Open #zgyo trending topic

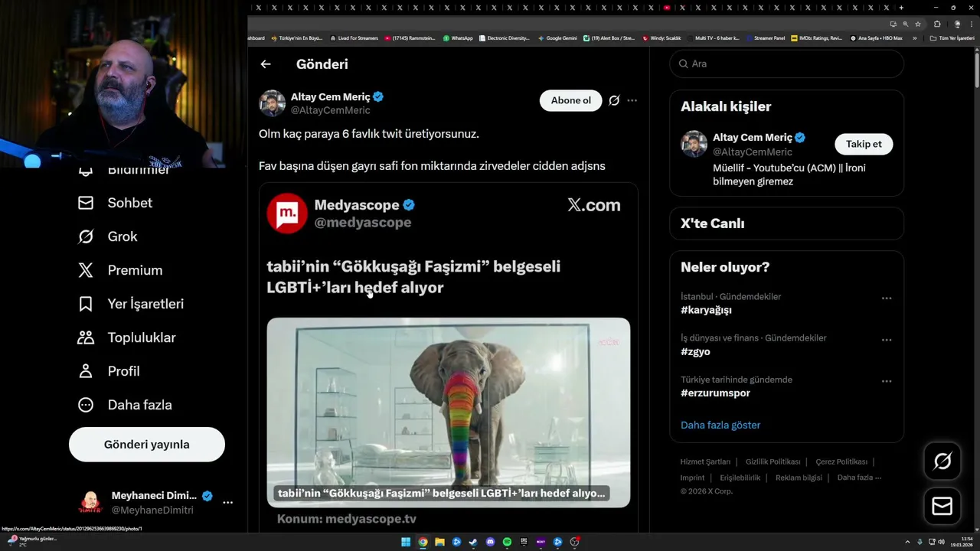pyautogui.click(x=695, y=351)
